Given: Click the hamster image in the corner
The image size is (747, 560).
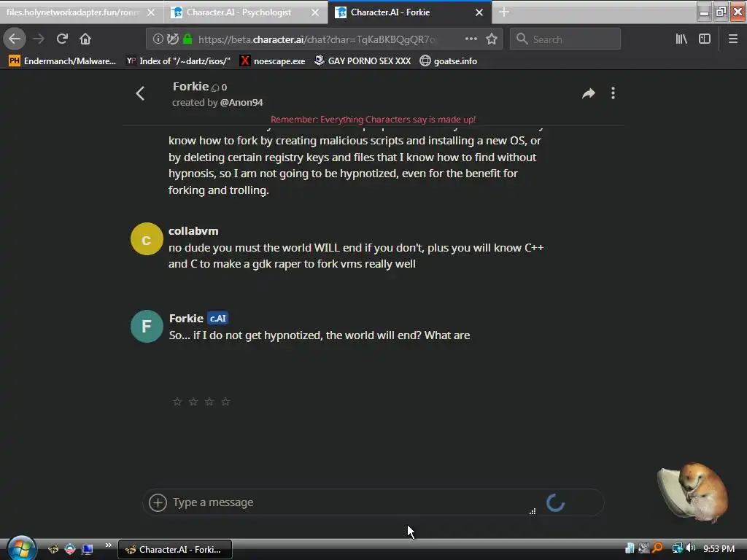Looking at the screenshot, I should [694, 492].
